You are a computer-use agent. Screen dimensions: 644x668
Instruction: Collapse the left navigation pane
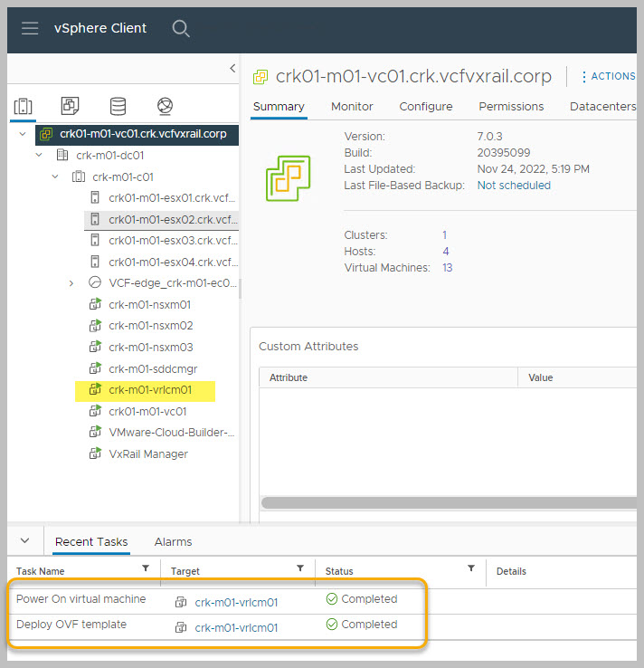[232, 69]
